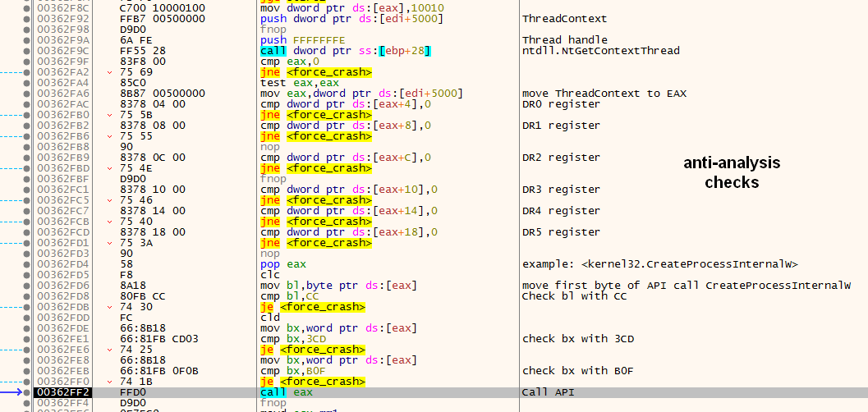Image resolution: width=868 pixels, height=412 pixels.
Task: Click the 'DR1 register' comment
Action: point(562,126)
